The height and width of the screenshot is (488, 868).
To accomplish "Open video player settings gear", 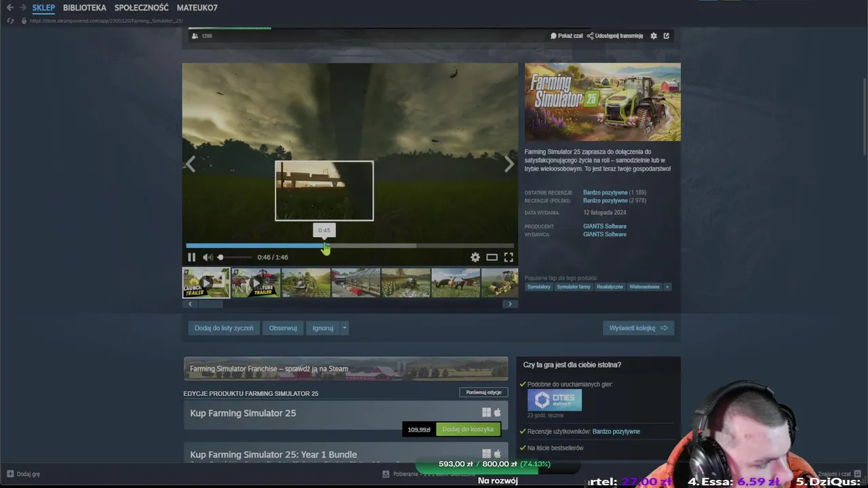I will pos(475,257).
